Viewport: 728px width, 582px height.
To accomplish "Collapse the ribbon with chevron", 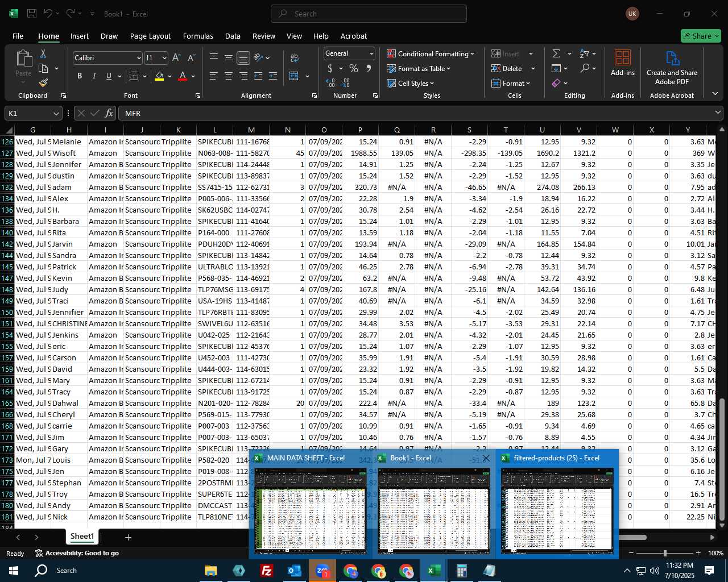I will click(x=715, y=94).
